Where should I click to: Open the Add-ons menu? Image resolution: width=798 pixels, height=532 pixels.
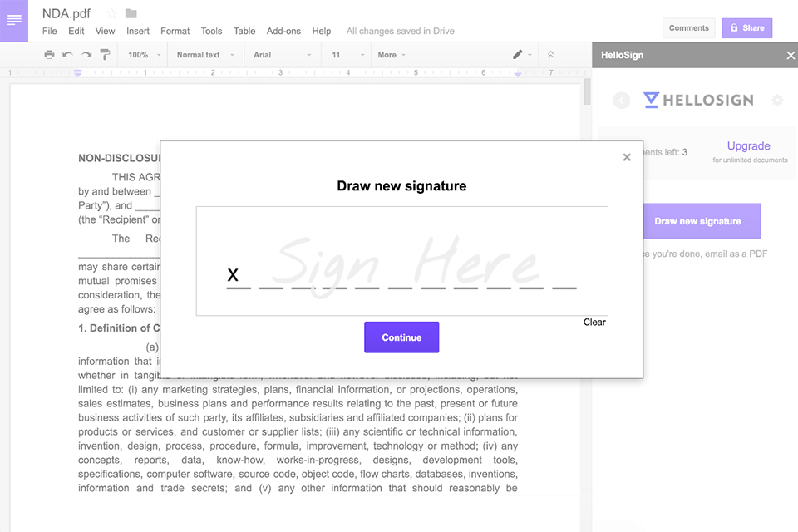283,31
